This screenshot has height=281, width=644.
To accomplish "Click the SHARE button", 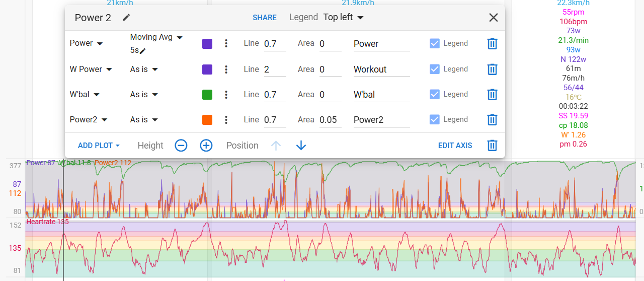I will tap(265, 18).
